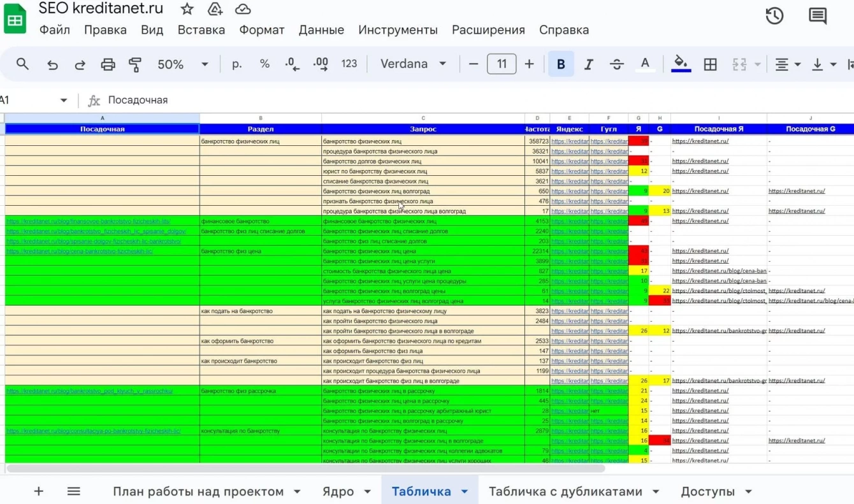Screen dimensions: 854x504
Task: Star the SEO kreditanet.ru document
Action: pyautogui.click(x=187, y=9)
